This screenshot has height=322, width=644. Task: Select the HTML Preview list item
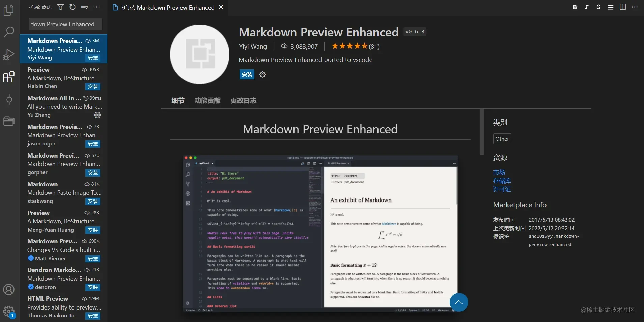tap(63, 307)
